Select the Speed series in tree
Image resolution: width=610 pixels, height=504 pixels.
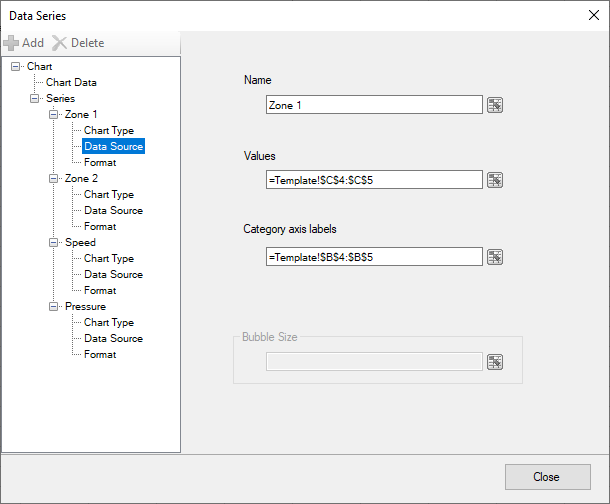click(80, 243)
